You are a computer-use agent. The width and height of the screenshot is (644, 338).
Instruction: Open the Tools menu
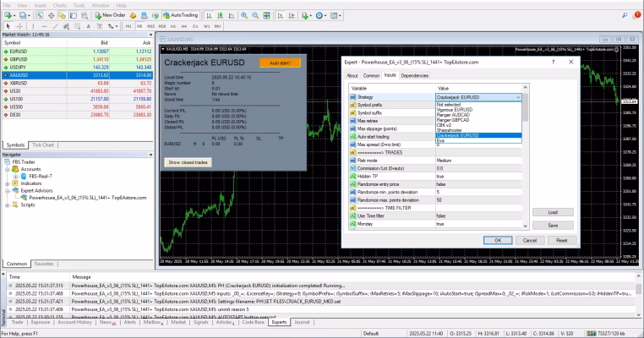coord(79,5)
